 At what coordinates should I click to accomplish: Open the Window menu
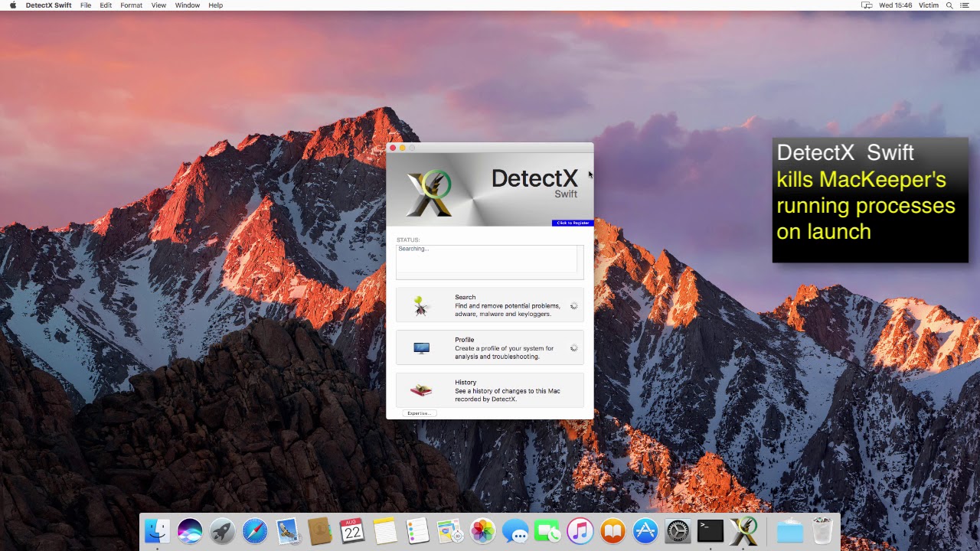[x=187, y=5]
